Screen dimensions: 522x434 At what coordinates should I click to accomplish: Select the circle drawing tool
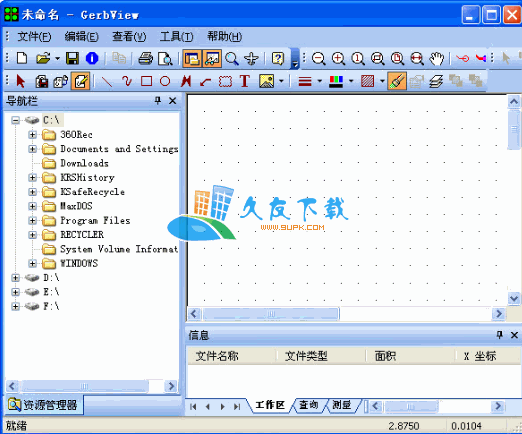point(165,81)
